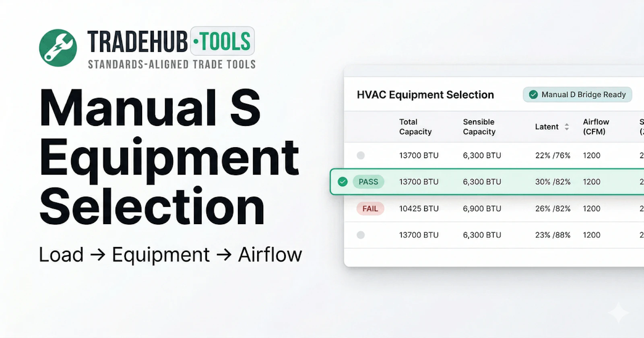Click the Sensible Capacity column header
The height and width of the screenshot is (338, 644).
pos(479,127)
